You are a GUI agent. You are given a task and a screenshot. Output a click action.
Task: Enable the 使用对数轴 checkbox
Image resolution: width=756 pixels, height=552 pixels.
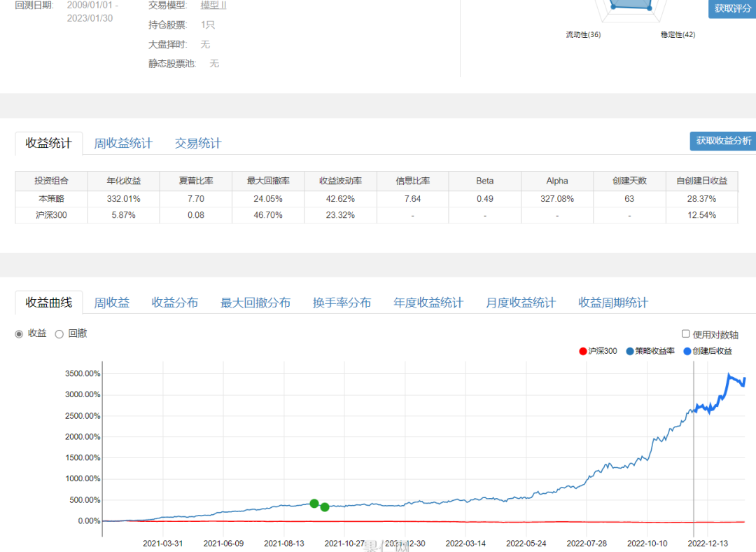pos(685,334)
